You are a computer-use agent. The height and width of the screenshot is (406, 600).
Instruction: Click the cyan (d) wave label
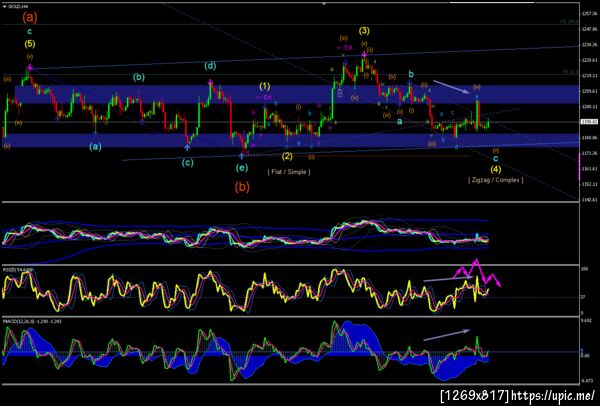pos(210,66)
